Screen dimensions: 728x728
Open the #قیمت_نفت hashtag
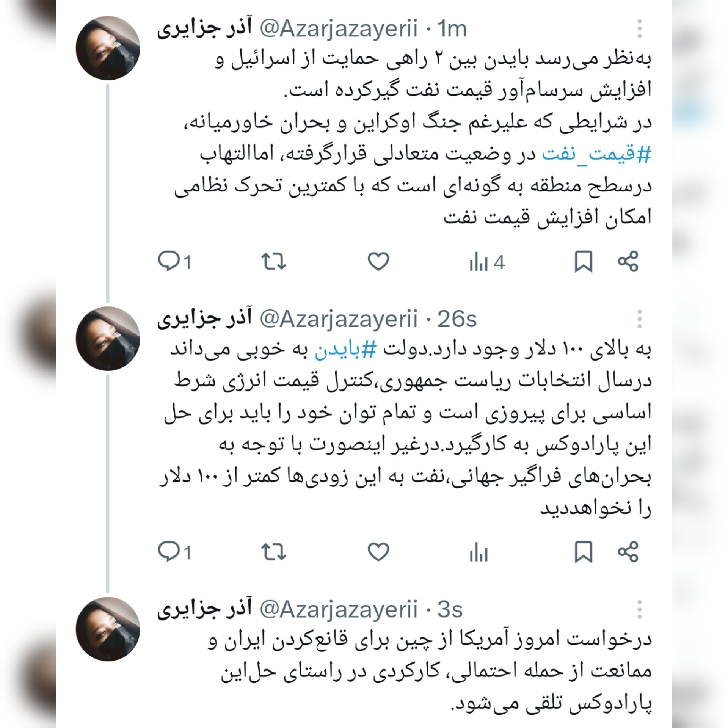[596, 154]
